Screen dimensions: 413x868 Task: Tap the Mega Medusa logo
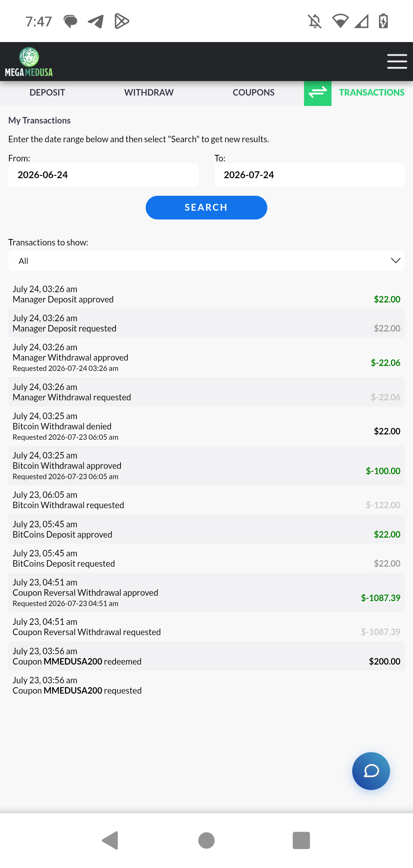pos(29,62)
